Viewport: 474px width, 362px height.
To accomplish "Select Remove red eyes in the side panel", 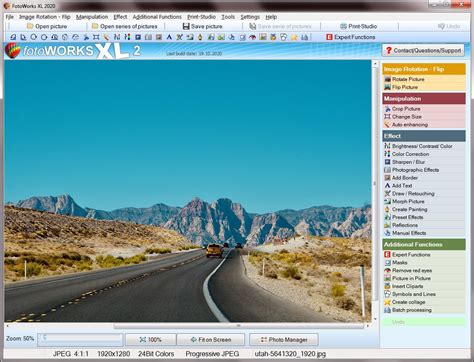I will click(x=424, y=270).
